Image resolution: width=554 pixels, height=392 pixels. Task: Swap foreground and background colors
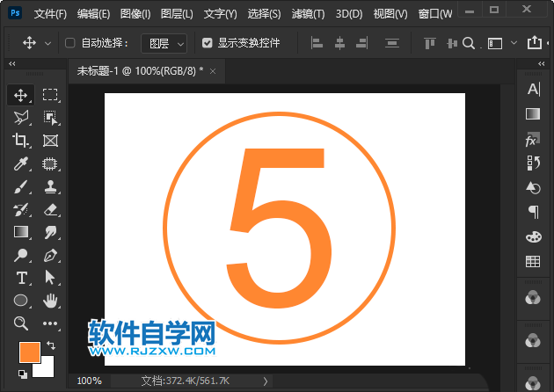pyautogui.click(x=51, y=345)
